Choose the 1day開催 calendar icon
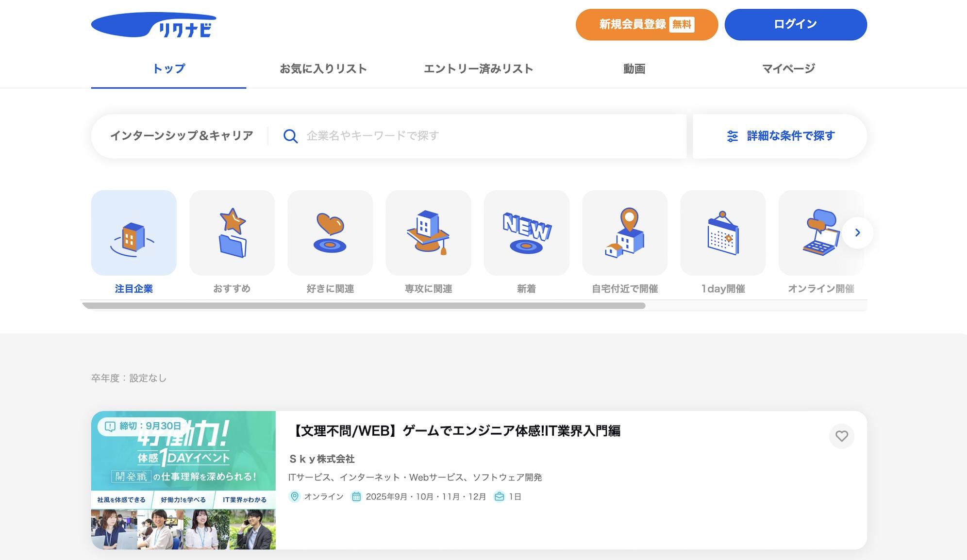Screen dimensions: 967x560 723,233
